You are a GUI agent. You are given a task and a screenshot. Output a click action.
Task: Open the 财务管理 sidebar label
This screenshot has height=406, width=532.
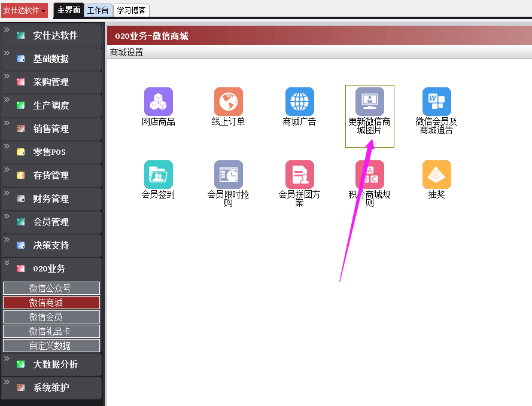pyautogui.click(x=51, y=199)
